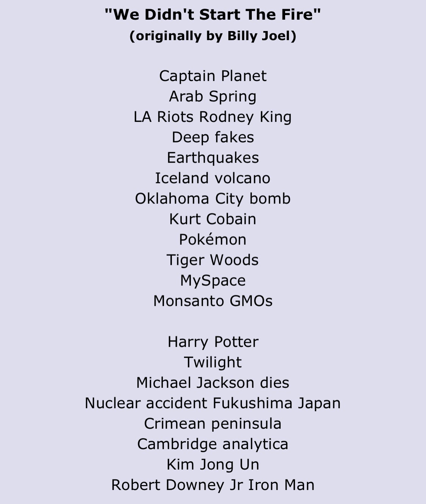This screenshot has height=504, width=426.
Task: Click the song title "We Didn't Start The Fire"
Action: (213, 15)
